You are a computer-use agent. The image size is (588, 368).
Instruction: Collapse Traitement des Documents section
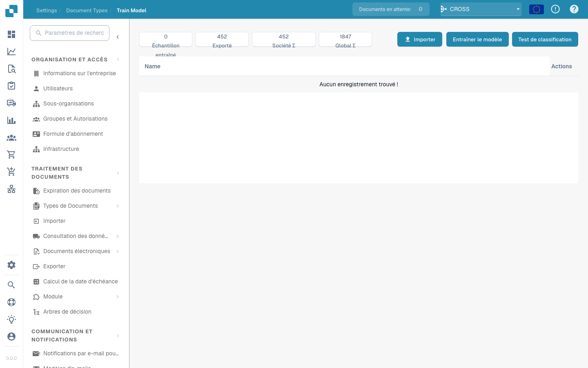tap(118, 173)
